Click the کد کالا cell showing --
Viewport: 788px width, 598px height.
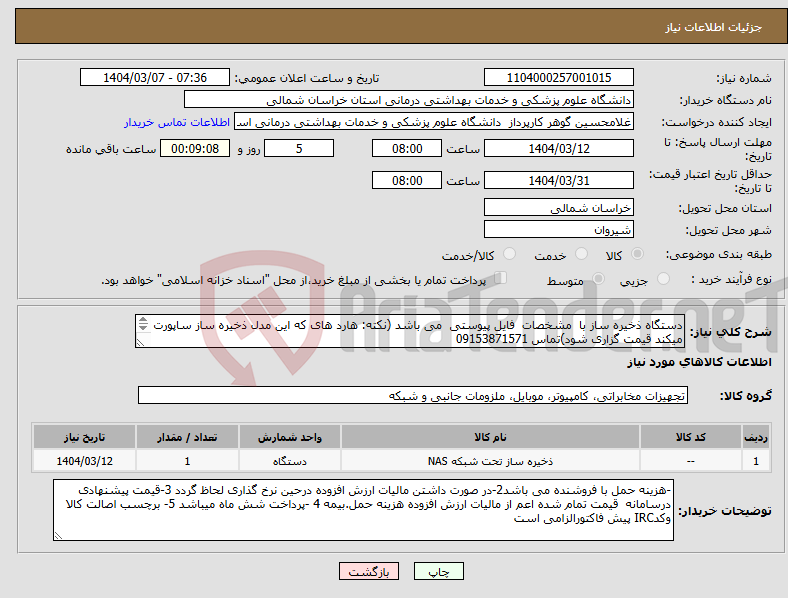click(691, 461)
